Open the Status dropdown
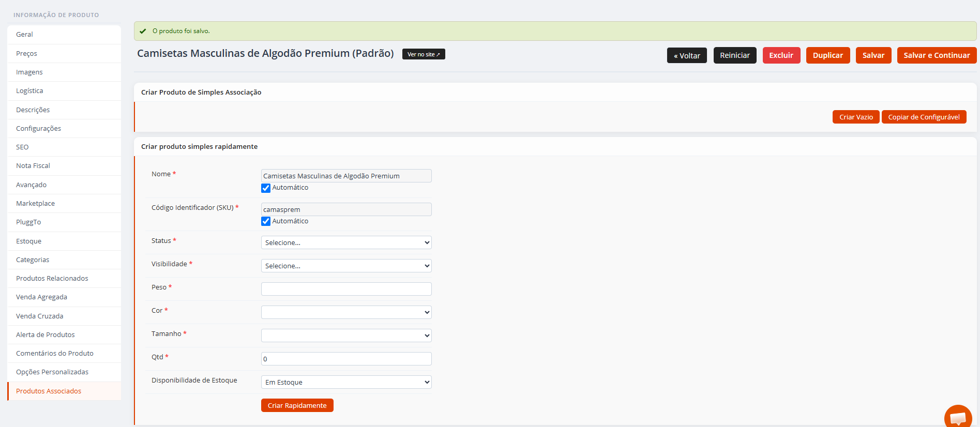Viewport: 980px width, 427px height. pos(346,242)
